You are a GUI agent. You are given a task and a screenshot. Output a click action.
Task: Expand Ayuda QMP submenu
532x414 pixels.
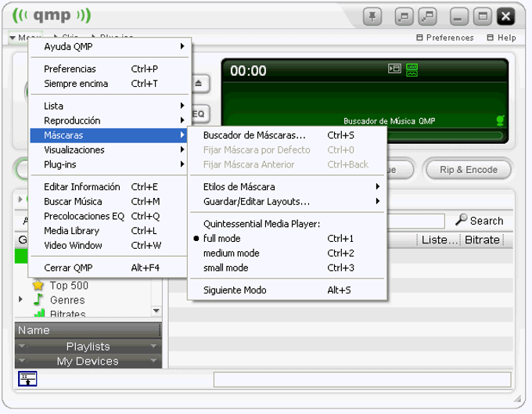tap(110, 46)
